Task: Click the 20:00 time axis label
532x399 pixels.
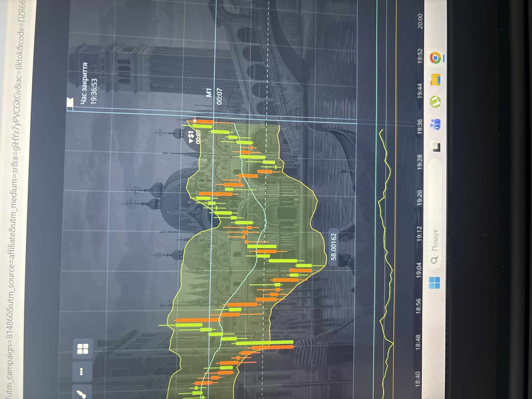Action: (x=420, y=21)
